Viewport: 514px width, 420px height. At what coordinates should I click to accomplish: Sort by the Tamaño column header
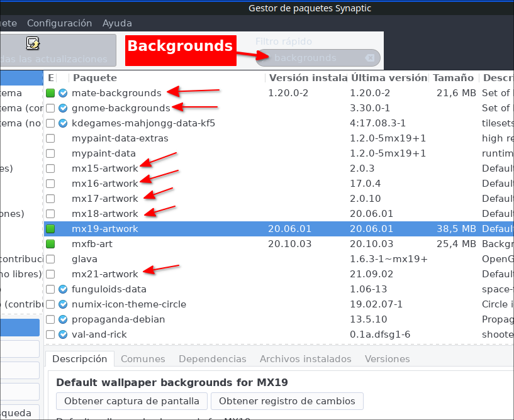(454, 78)
